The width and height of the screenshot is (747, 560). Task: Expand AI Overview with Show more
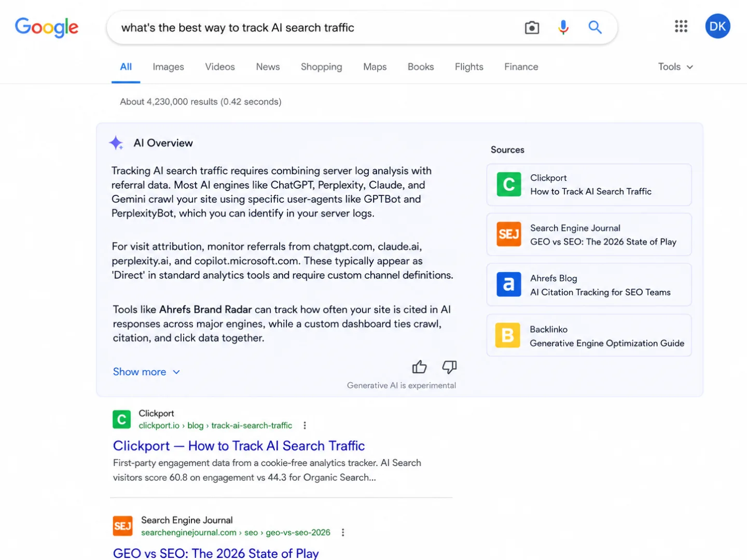[147, 372]
